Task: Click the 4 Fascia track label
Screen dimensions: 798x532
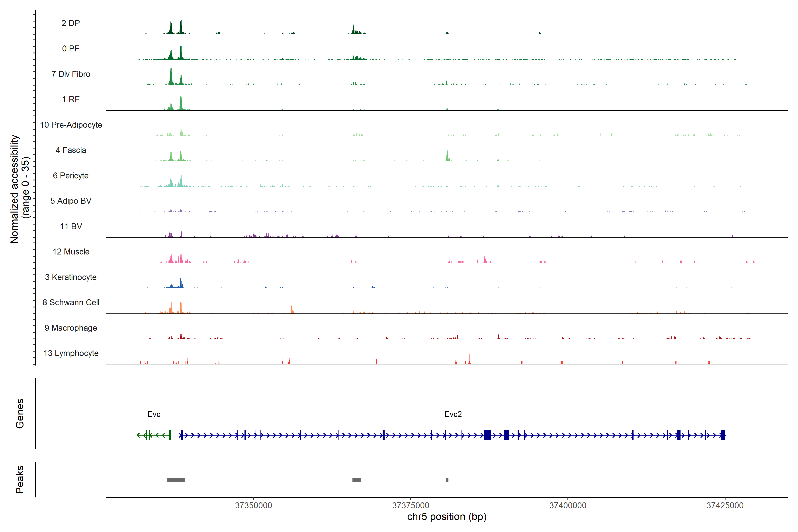Action: pos(70,150)
